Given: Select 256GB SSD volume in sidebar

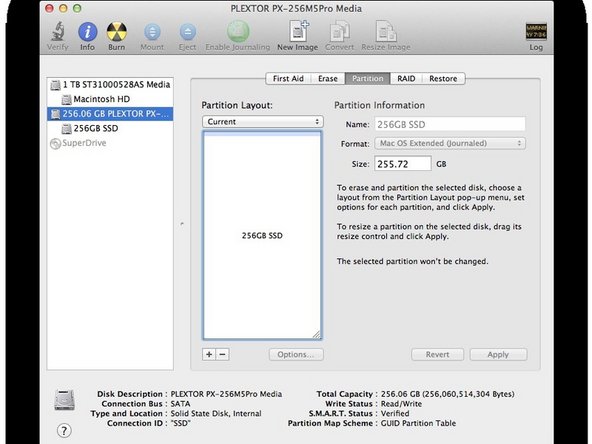Looking at the screenshot, I should (x=110, y=128).
